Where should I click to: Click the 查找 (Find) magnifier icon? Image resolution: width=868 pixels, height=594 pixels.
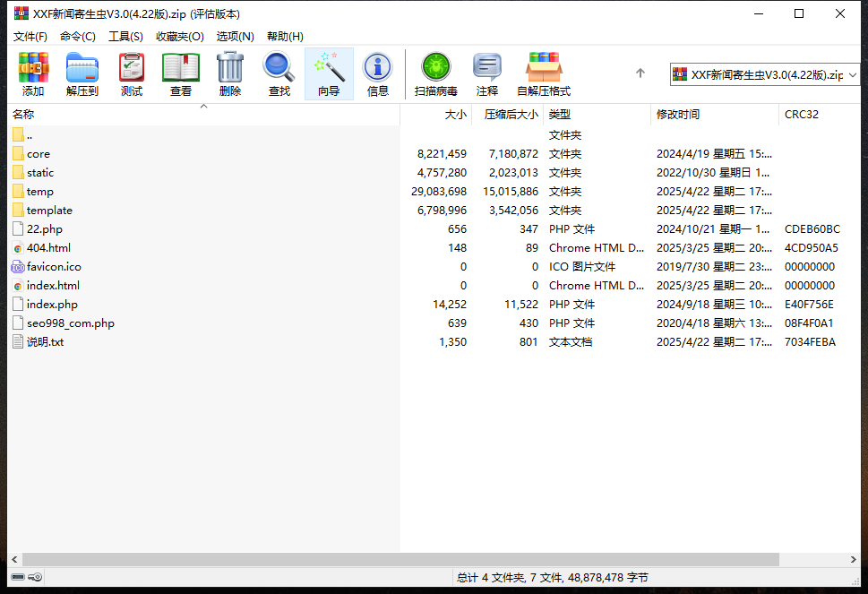(279, 73)
